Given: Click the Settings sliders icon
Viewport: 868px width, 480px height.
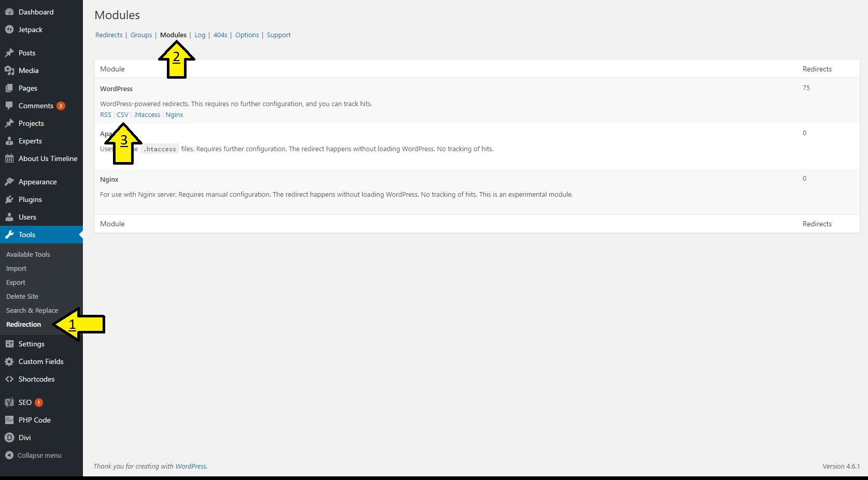Looking at the screenshot, I should [9, 344].
